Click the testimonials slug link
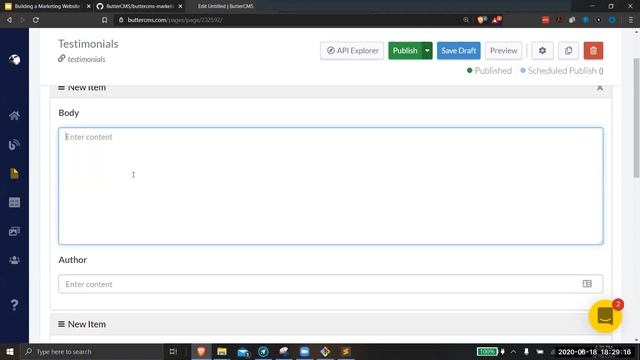 point(86,59)
